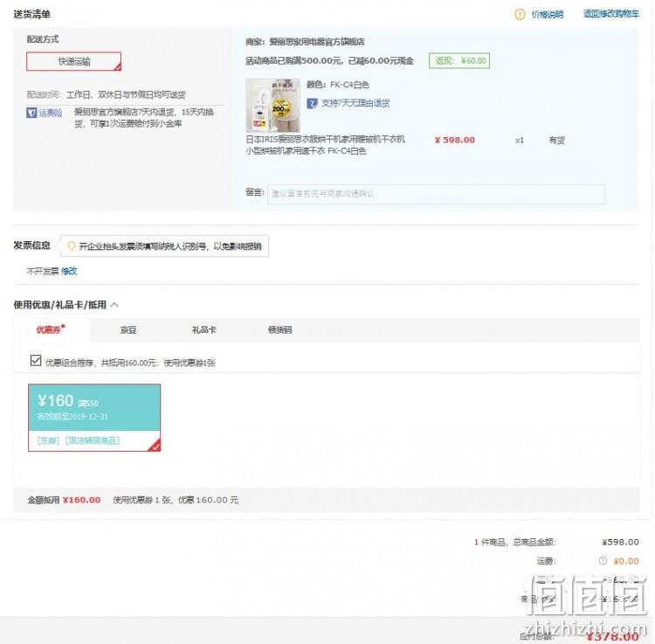Image resolution: width=655 pixels, height=644 pixels.
Task: Click the lightbulb tip icon beside invoice info
Action: click(72, 246)
